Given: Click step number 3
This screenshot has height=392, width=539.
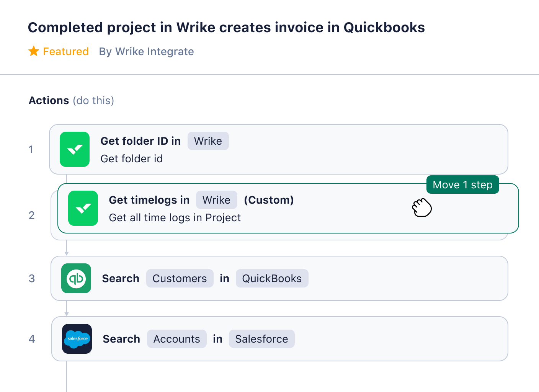Looking at the screenshot, I should tap(32, 278).
